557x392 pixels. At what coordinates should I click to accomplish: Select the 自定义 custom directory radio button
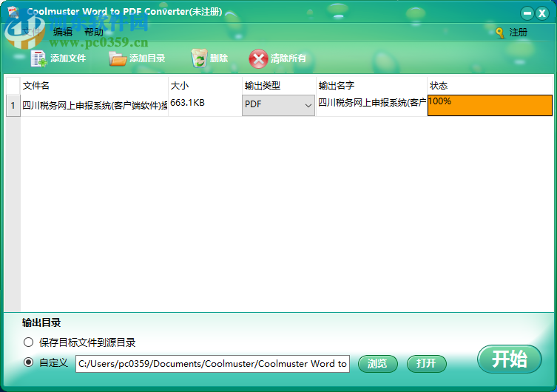(28, 362)
